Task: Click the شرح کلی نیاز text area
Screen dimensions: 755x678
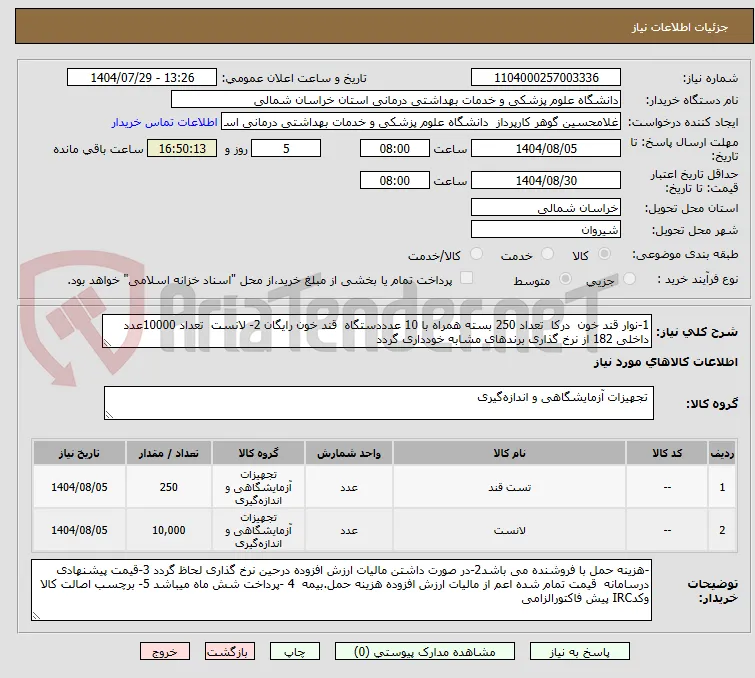Action: tap(377, 331)
